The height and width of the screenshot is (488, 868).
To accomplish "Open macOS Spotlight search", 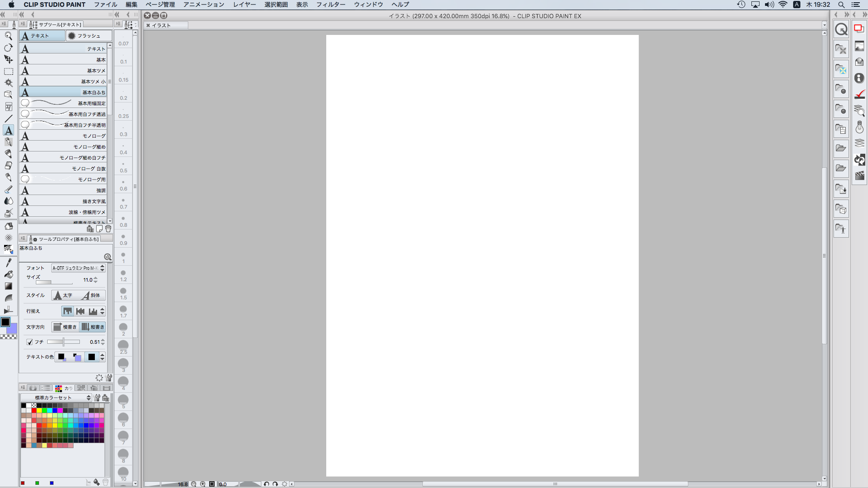I will coord(841,5).
